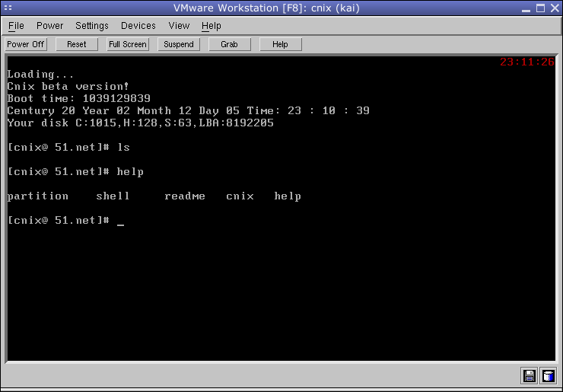The height and width of the screenshot is (392, 563).
Task: Close the VMware Workstation window
Action: pyautogui.click(x=555, y=8)
